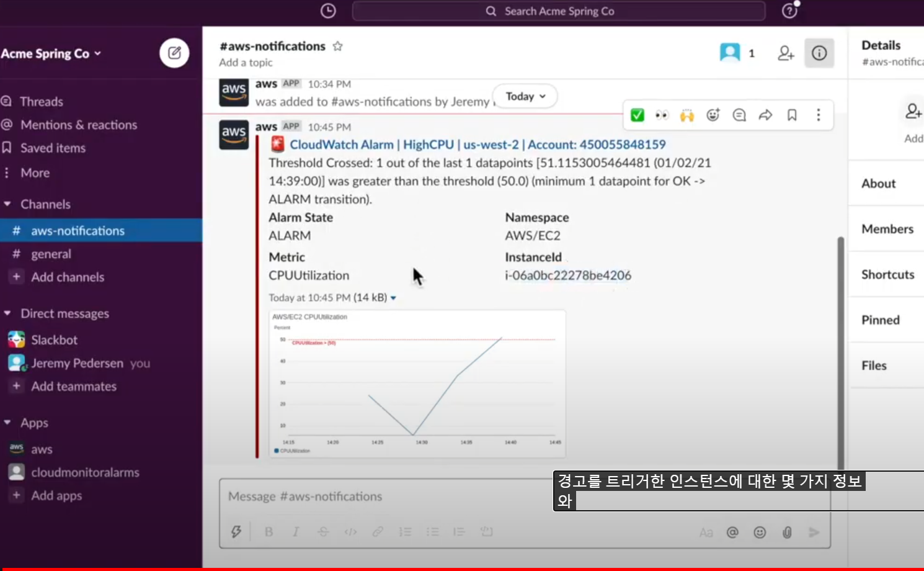The height and width of the screenshot is (571, 924).
Task: Expand the Files section in Details
Action: pyautogui.click(x=886, y=366)
